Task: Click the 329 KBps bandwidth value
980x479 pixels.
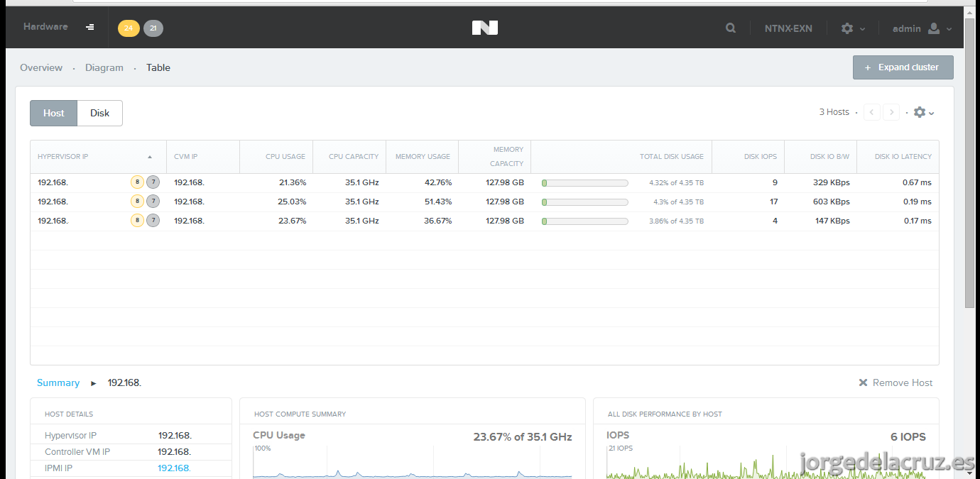Action: 832,182
